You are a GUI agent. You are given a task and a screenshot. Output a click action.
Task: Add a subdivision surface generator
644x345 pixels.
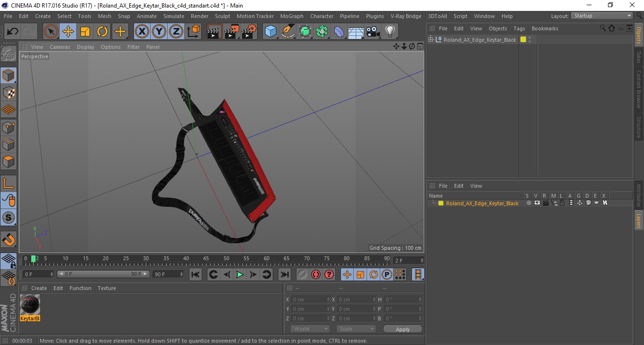[305, 32]
